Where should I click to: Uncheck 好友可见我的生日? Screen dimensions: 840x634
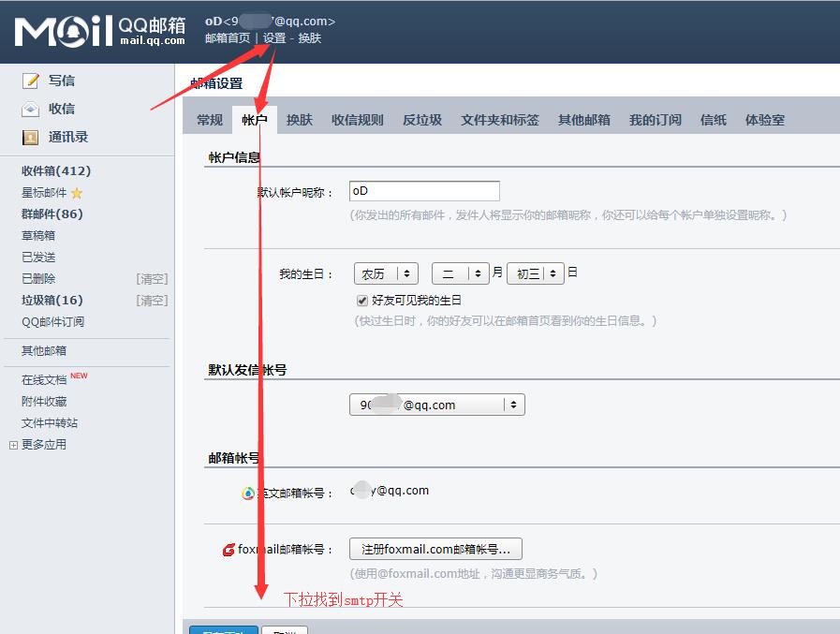point(361,301)
